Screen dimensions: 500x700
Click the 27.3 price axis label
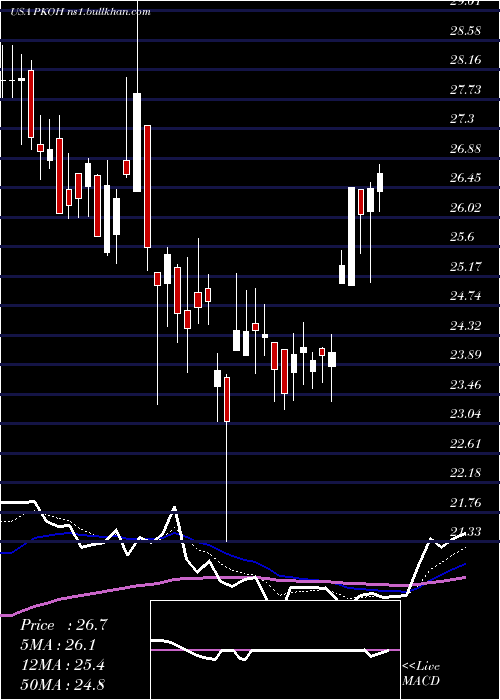pos(462,119)
